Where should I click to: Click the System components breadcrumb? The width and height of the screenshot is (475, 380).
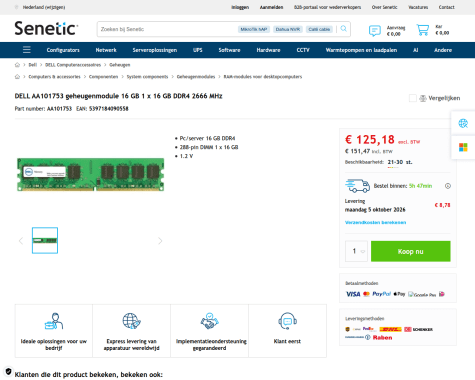click(147, 77)
